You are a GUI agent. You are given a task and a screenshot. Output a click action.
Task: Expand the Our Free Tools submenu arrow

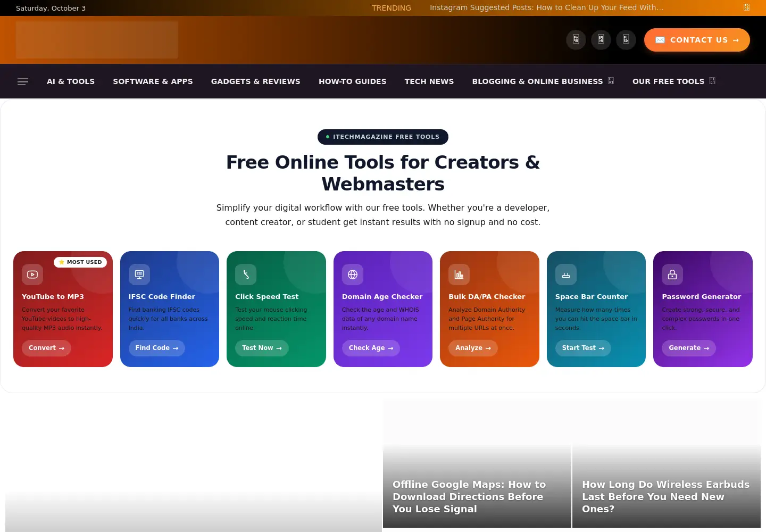(x=712, y=81)
